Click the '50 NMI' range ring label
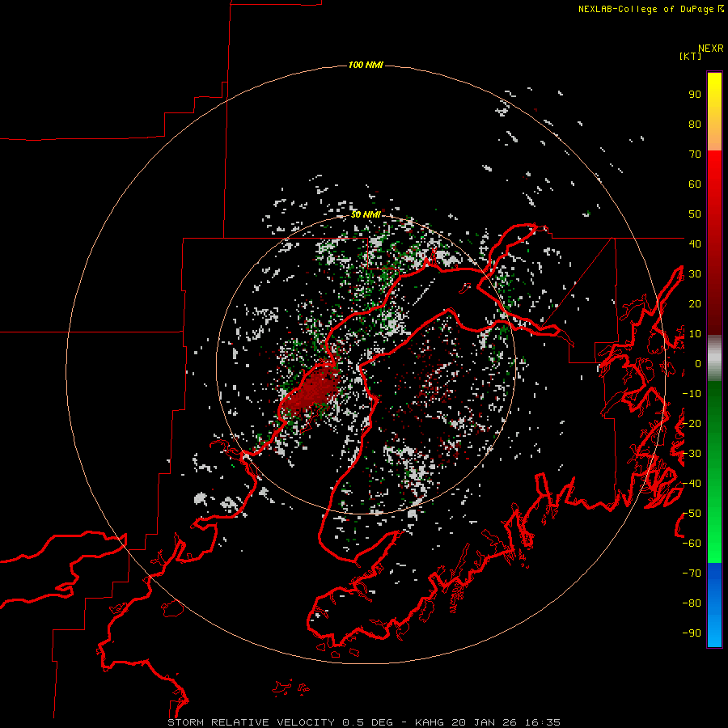 pos(366,214)
